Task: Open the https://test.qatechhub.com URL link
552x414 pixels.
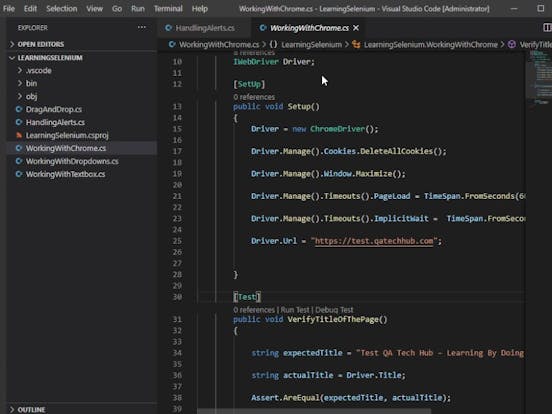Action: [x=374, y=241]
